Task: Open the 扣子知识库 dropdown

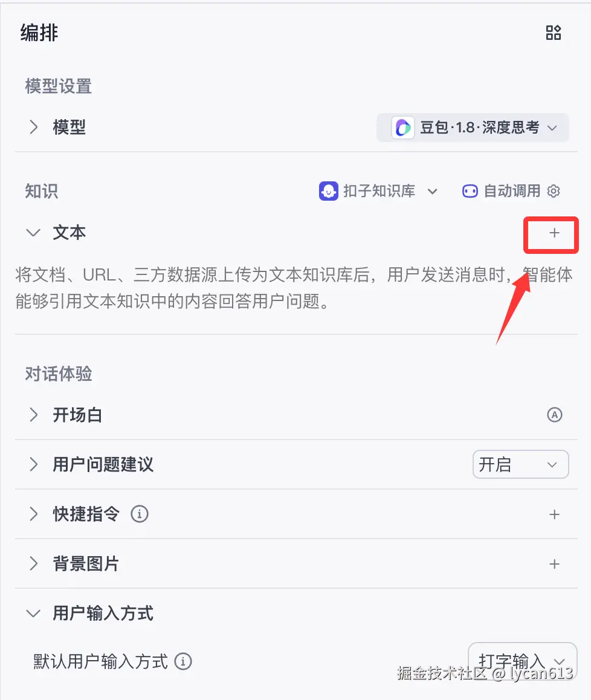Action: 378,191
